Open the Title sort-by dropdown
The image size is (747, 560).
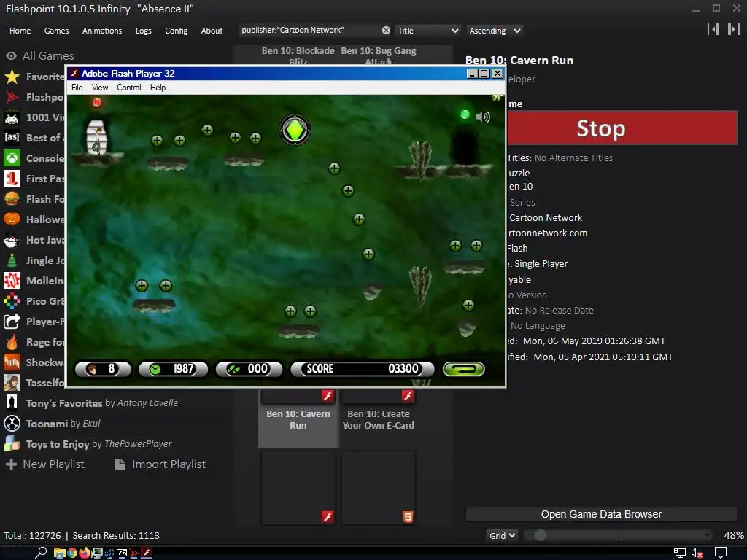[x=427, y=31]
